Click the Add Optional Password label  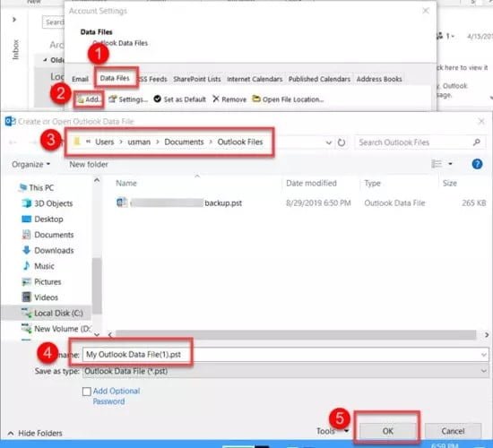(x=117, y=396)
